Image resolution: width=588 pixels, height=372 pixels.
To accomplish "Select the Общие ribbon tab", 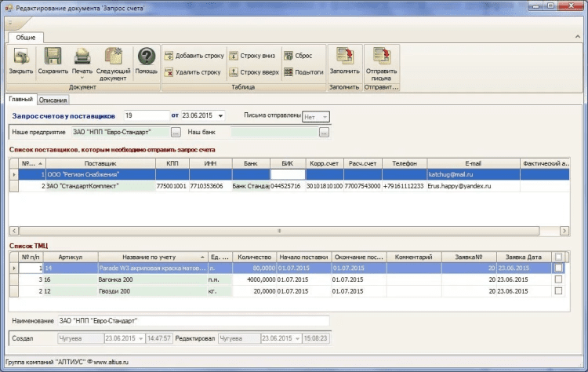I will (x=26, y=37).
